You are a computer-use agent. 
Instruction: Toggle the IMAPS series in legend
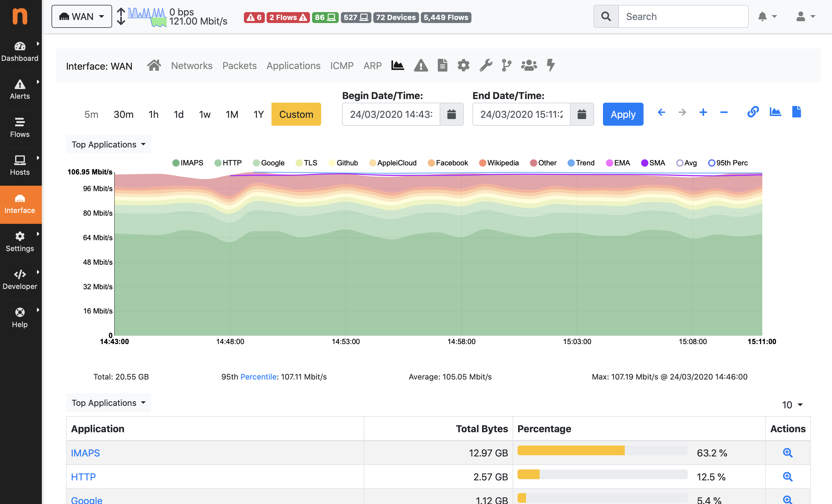tap(188, 163)
